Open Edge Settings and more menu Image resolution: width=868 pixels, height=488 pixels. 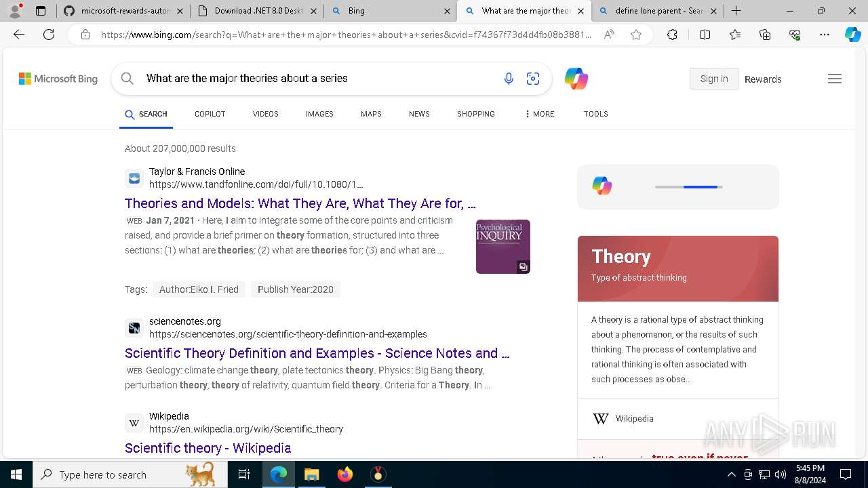click(x=825, y=35)
